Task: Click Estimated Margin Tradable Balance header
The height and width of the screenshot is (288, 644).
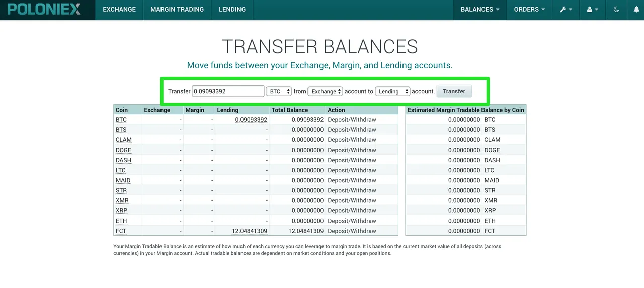Action: pyautogui.click(x=466, y=110)
